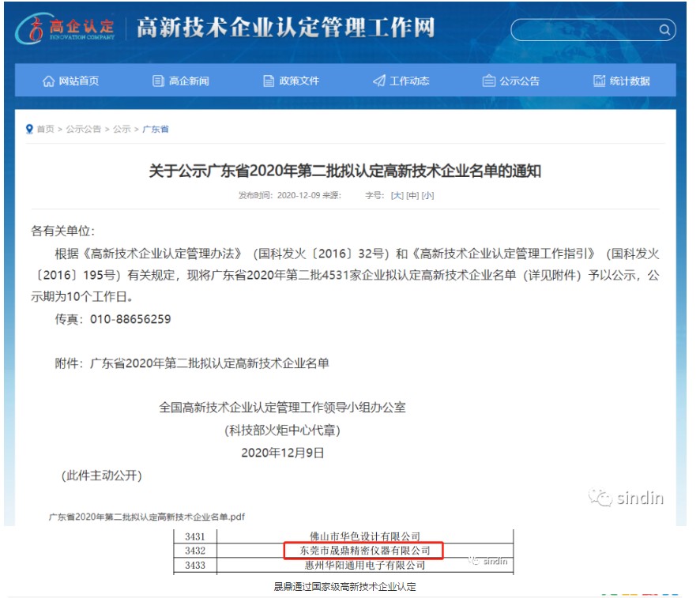The width and height of the screenshot is (700, 598).
Task: Click the 公示 breadcrumb link
Action: (x=121, y=130)
